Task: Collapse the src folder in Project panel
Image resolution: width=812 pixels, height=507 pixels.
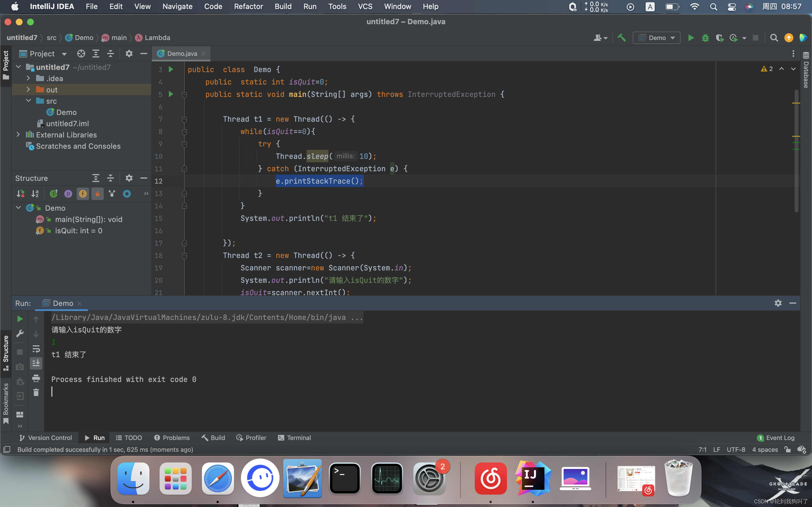Action: (x=28, y=100)
